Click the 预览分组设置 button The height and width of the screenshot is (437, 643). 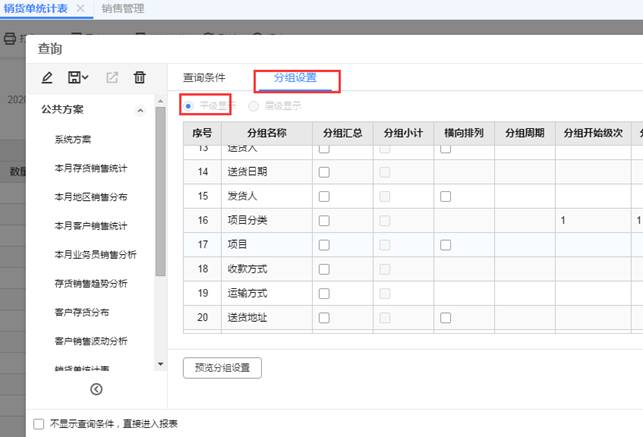(222, 367)
